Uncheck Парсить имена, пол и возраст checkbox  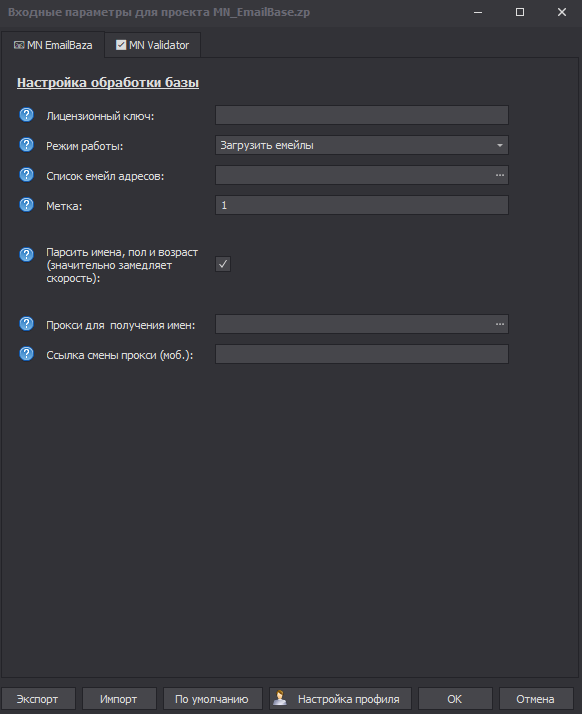click(x=223, y=264)
